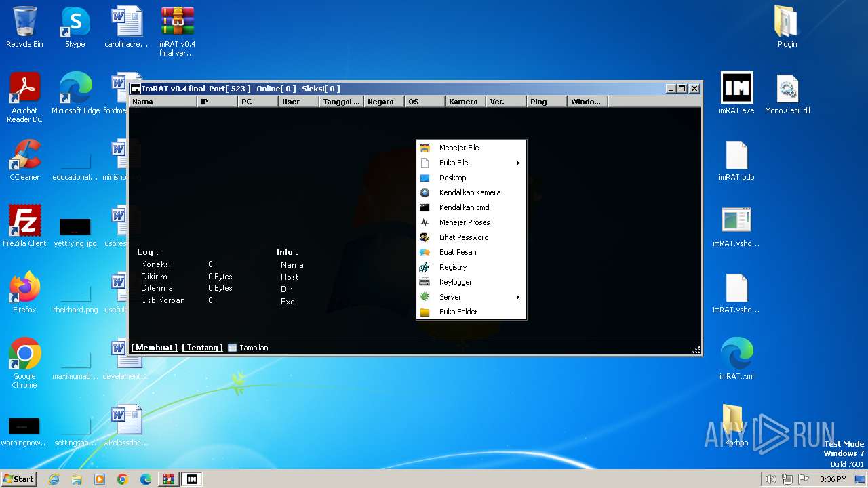Screen dimensions: 868x488
Task: Click the green Server bug icon
Action: (425, 297)
